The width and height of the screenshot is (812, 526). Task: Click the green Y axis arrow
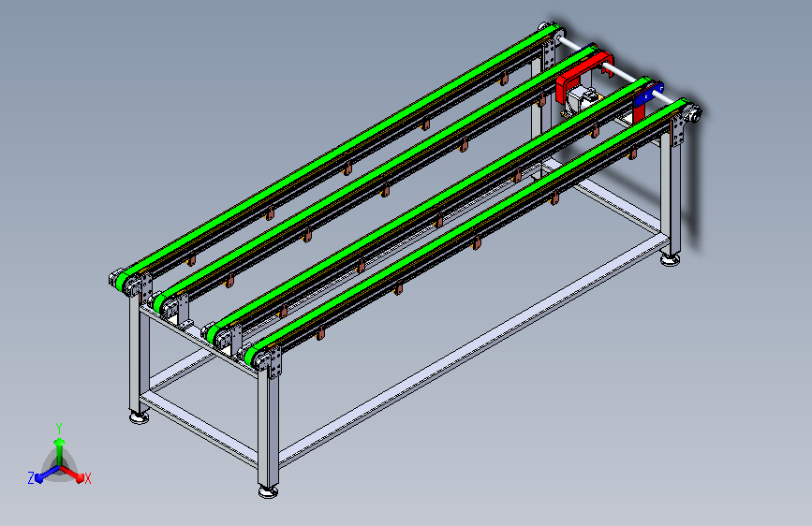[60, 450]
